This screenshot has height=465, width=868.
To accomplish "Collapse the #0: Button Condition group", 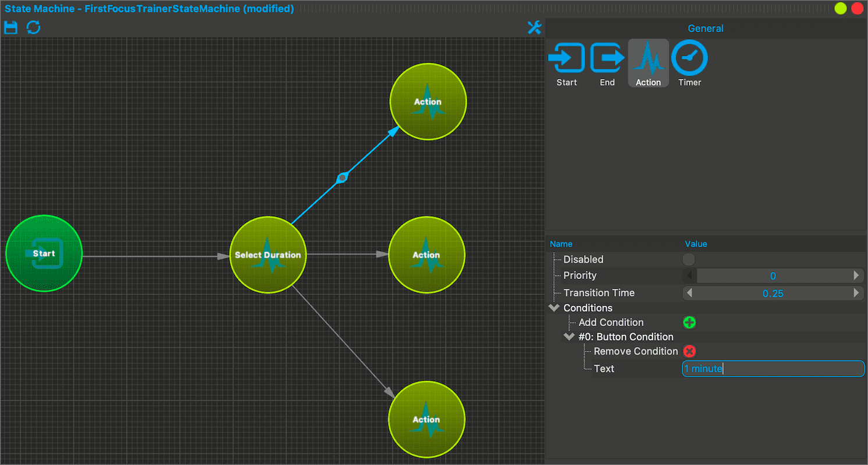I will (x=569, y=337).
